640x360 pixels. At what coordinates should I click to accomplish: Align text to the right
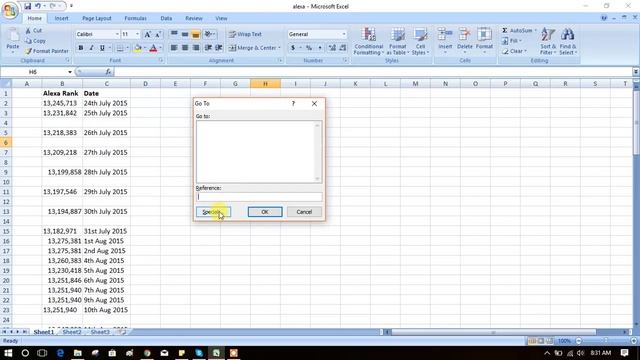[x=196, y=48]
